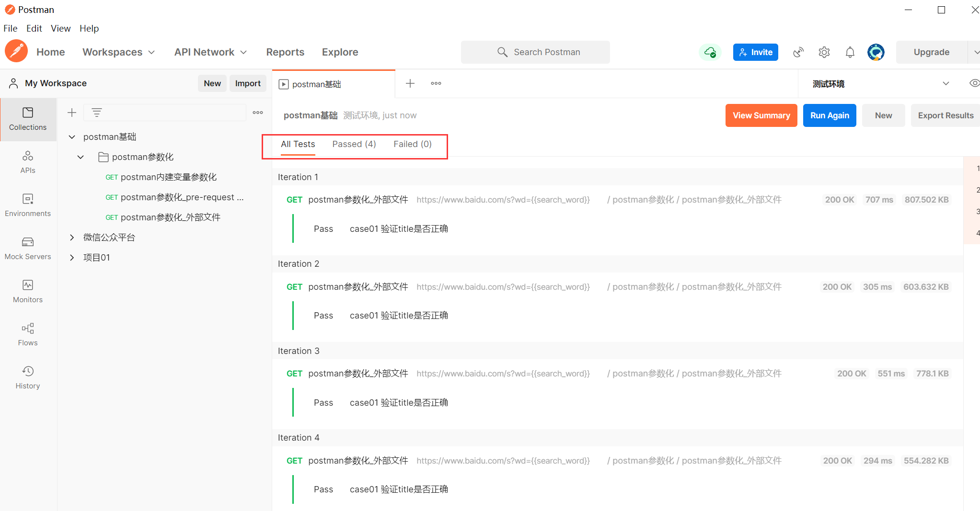The width and height of the screenshot is (980, 511).
Task: Switch to the Passed (4) tab
Action: (354, 144)
